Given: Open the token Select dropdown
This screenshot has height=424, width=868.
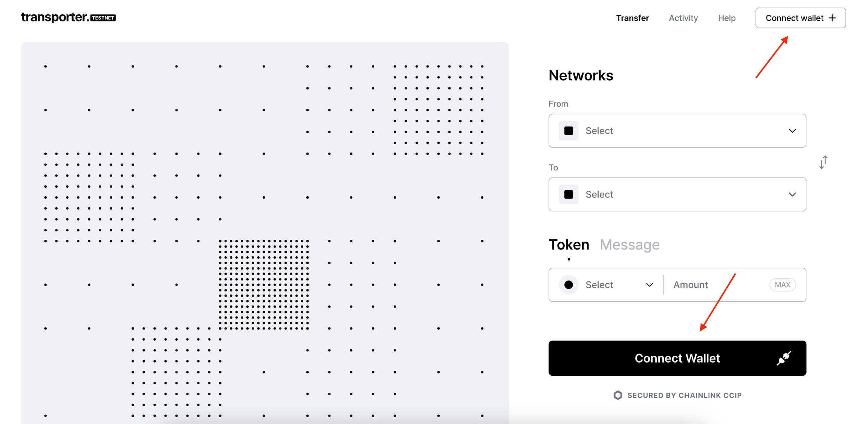Looking at the screenshot, I should tap(618, 285).
